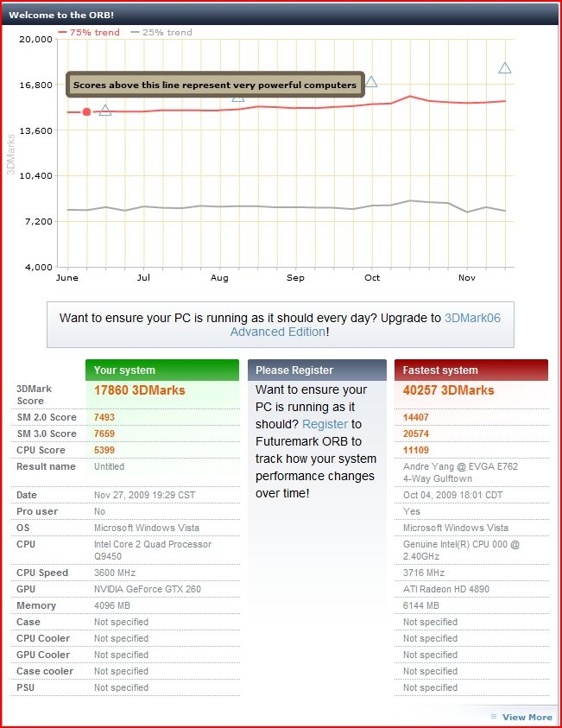Click the 3DMark Score row label
562x728 pixels.
coord(34,395)
